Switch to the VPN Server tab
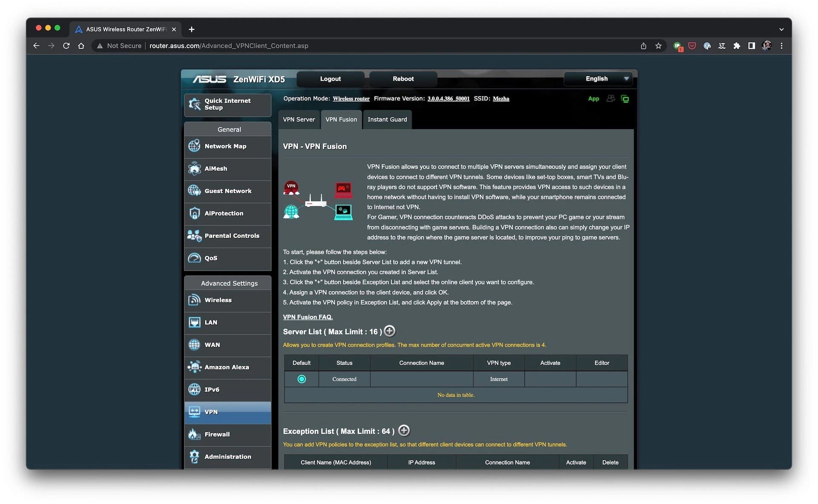The width and height of the screenshot is (818, 504). pos(299,119)
